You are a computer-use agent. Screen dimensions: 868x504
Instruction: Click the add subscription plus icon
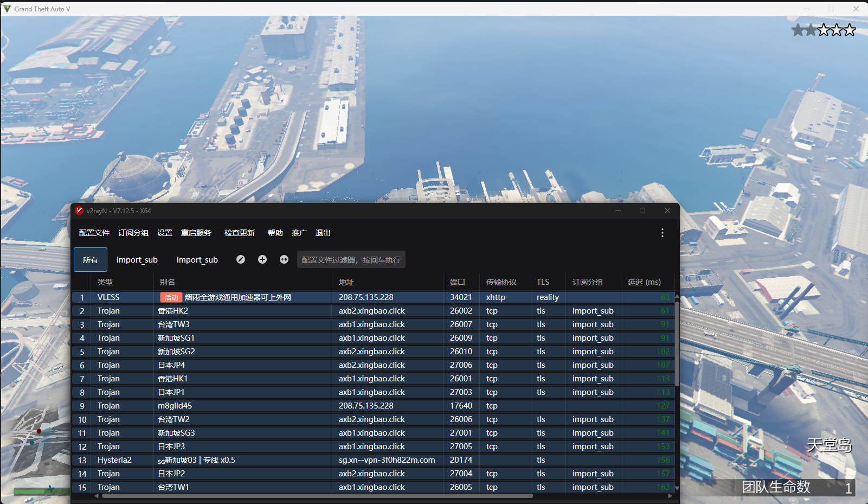(262, 259)
